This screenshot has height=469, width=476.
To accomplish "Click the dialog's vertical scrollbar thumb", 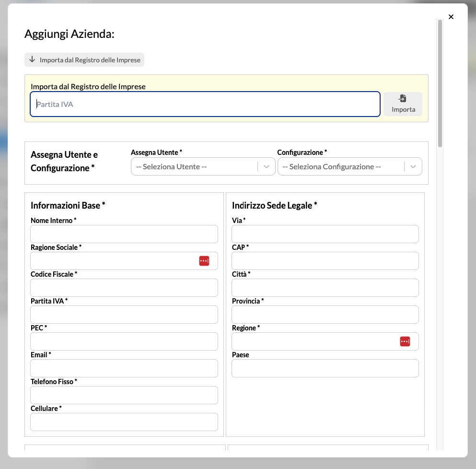I will pos(440,82).
